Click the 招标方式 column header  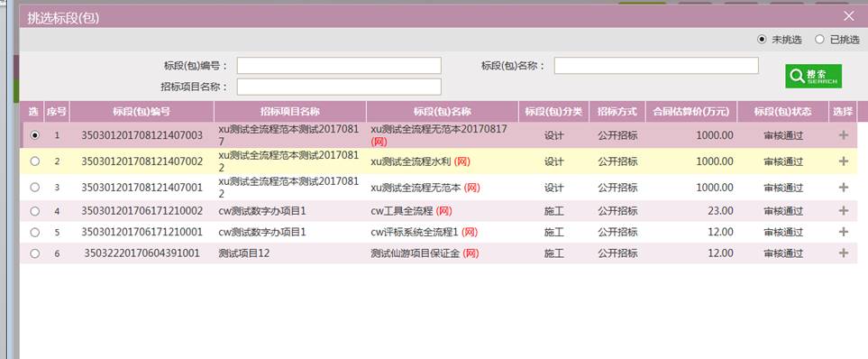click(x=617, y=111)
